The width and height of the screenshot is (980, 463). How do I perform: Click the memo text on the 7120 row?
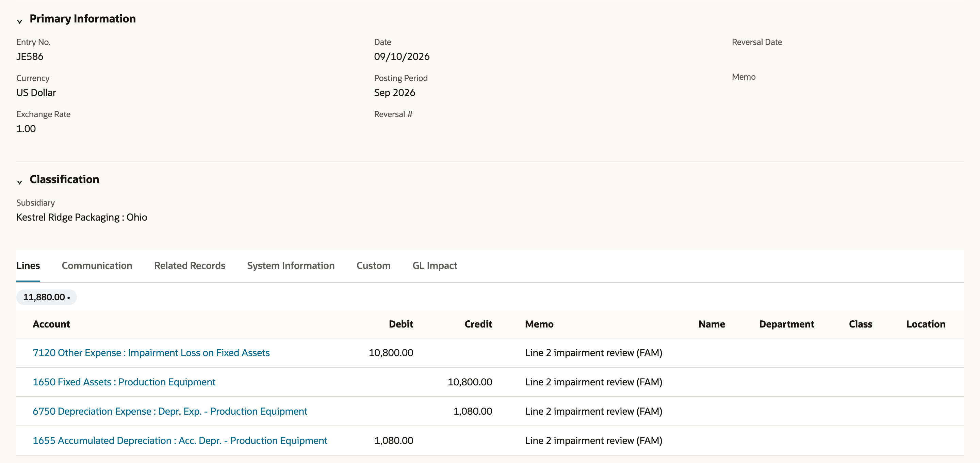[x=593, y=353]
